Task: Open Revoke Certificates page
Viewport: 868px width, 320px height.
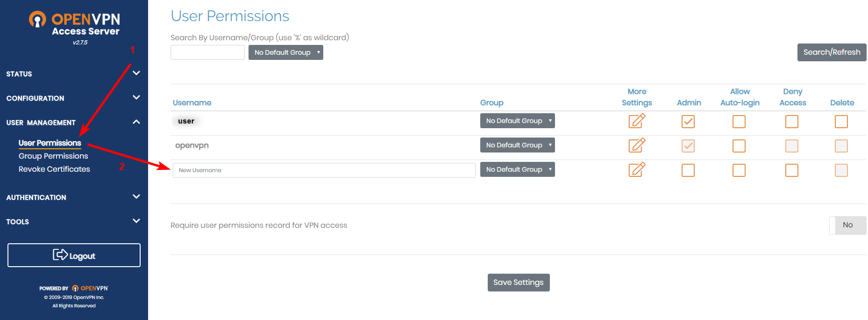Action: (x=54, y=169)
